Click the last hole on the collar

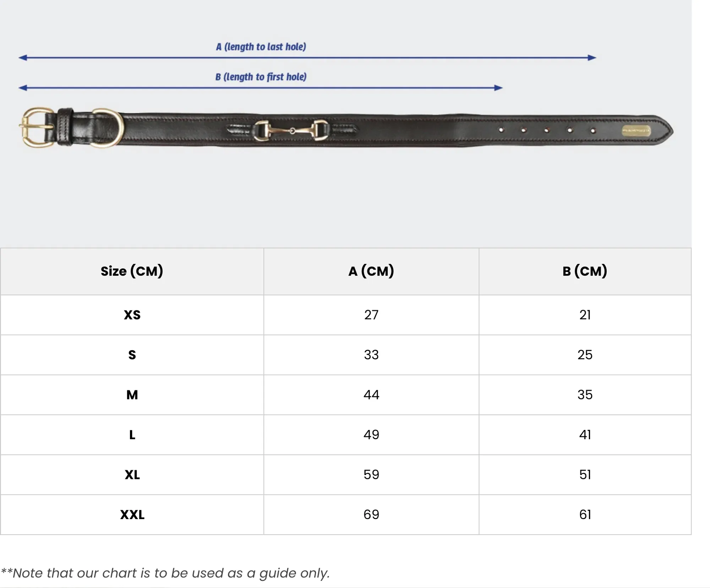593,131
